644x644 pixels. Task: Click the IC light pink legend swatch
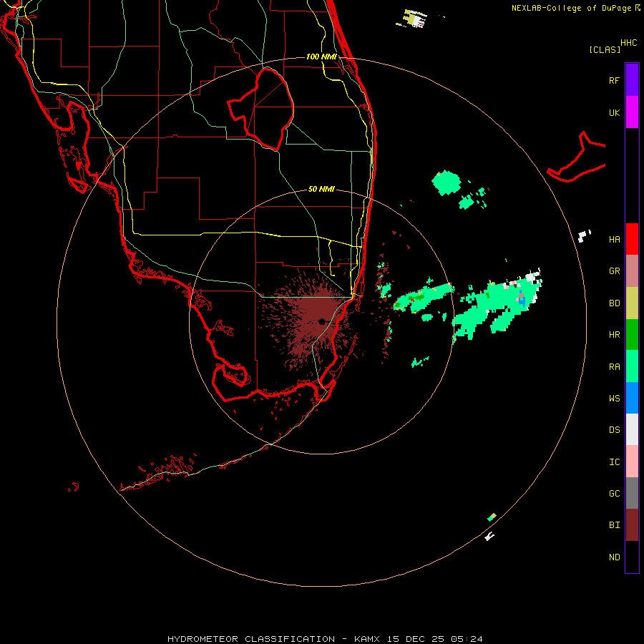632,462
